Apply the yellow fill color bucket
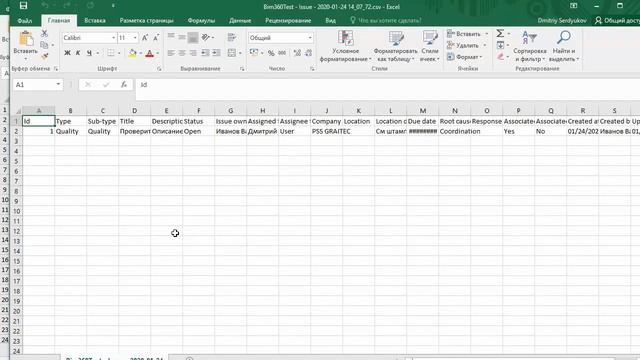The image size is (640, 360). [132, 53]
